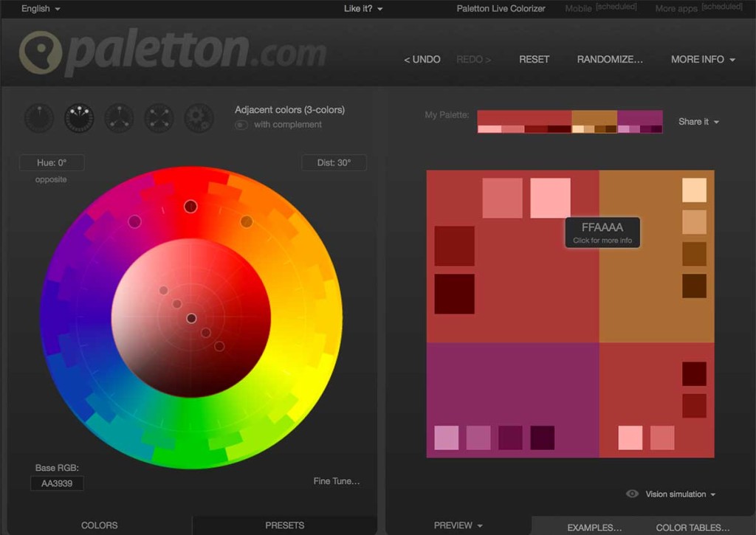This screenshot has width=756, height=535.
Task: Click the darkest maroon swatch in bottom-right red panel
Action: pos(694,373)
